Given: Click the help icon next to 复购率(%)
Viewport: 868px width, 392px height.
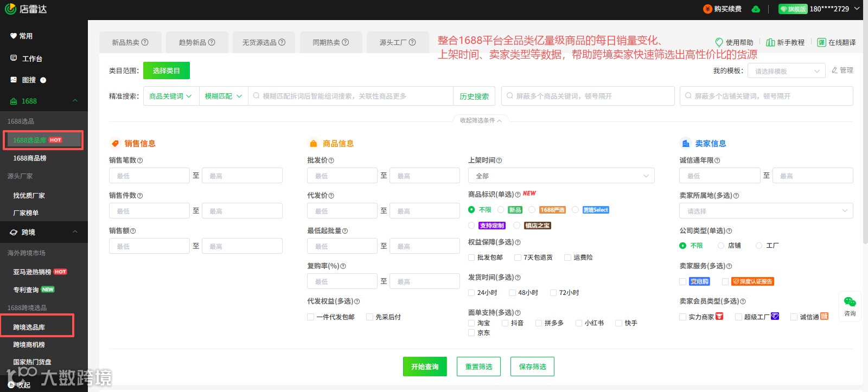Looking at the screenshot, I should coord(343,266).
